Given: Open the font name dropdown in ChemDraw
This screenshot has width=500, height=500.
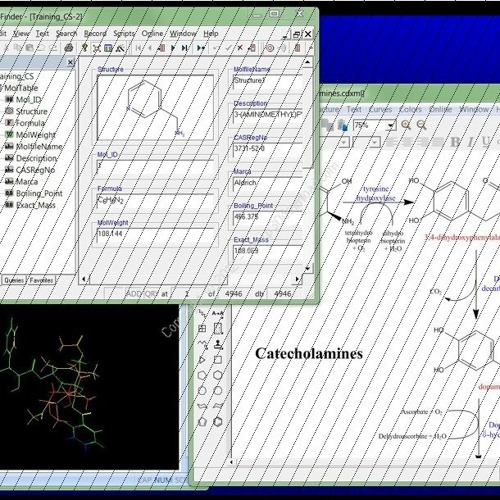Looking at the screenshot, I should [x=343, y=143].
